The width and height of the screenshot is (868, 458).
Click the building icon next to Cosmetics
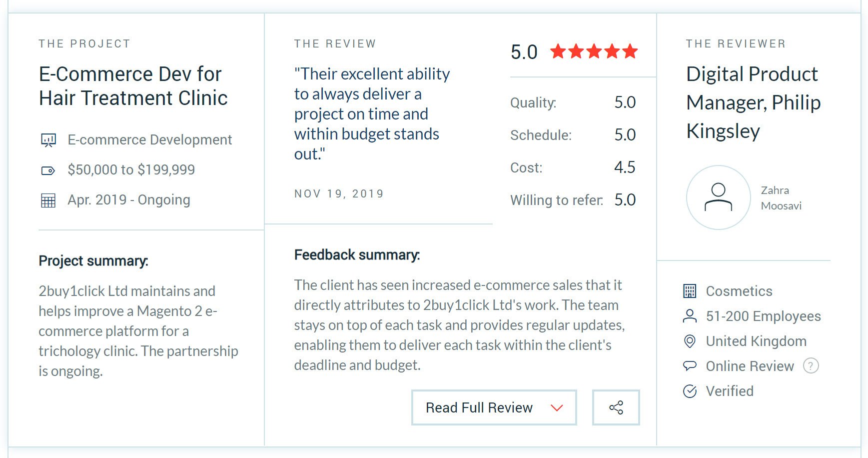click(690, 291)
